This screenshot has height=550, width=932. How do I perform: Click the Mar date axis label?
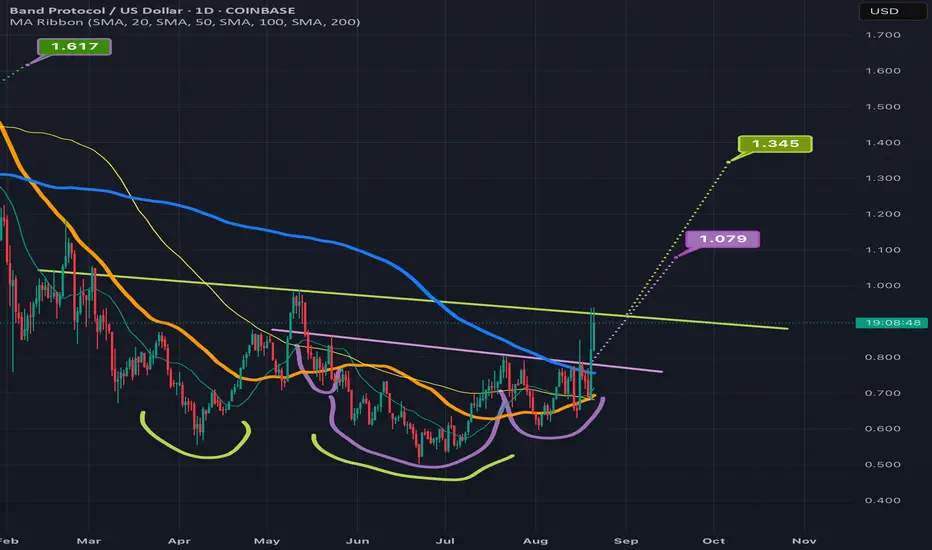[x=89, y=541]
